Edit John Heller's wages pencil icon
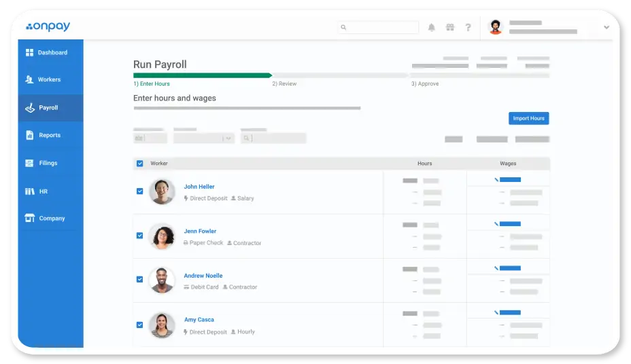631x364 pixels. tap(496, 180)
